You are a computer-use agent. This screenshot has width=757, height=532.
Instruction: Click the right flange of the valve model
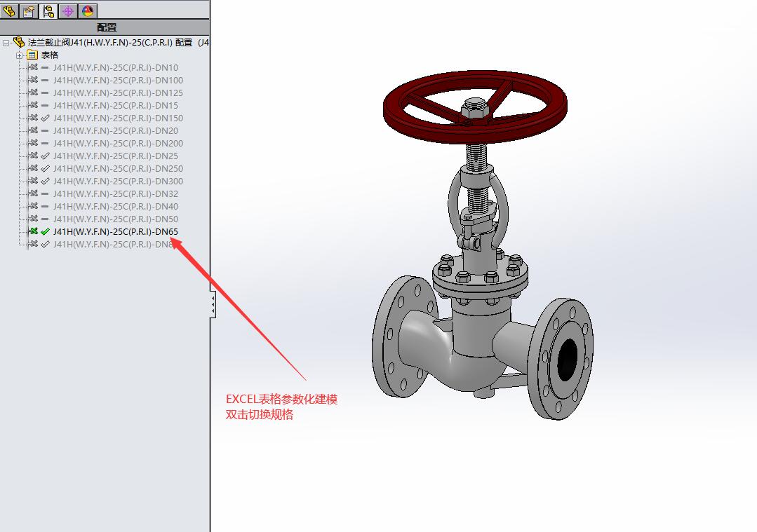click(x=561, y=359)
